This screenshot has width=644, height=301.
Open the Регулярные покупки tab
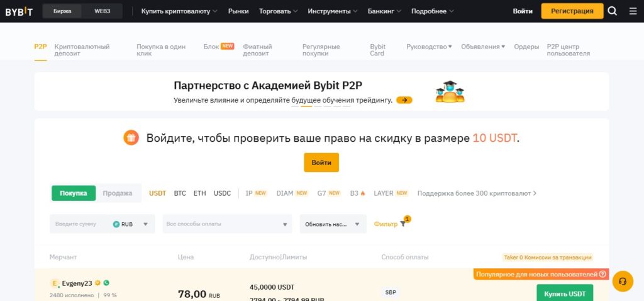pos(321,50)
